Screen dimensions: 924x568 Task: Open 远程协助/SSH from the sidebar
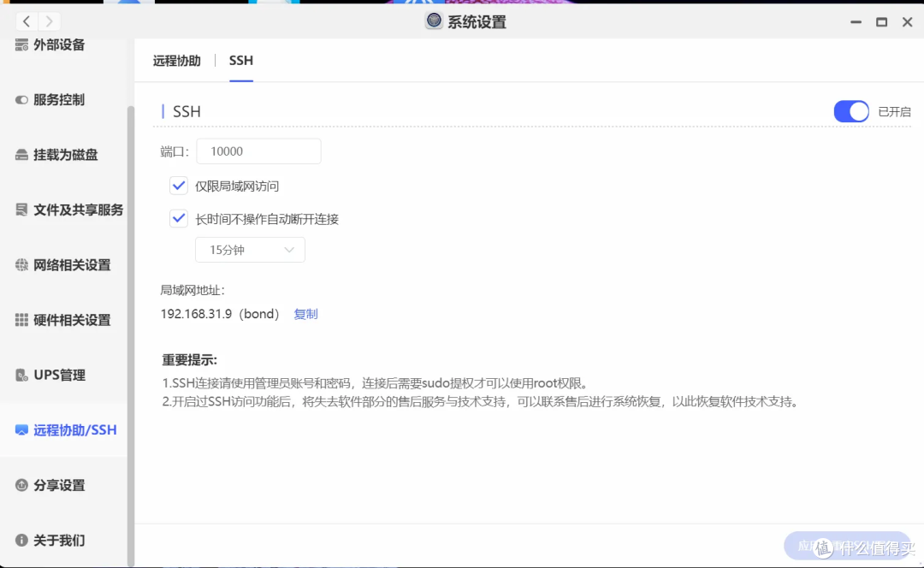point(59,429)
